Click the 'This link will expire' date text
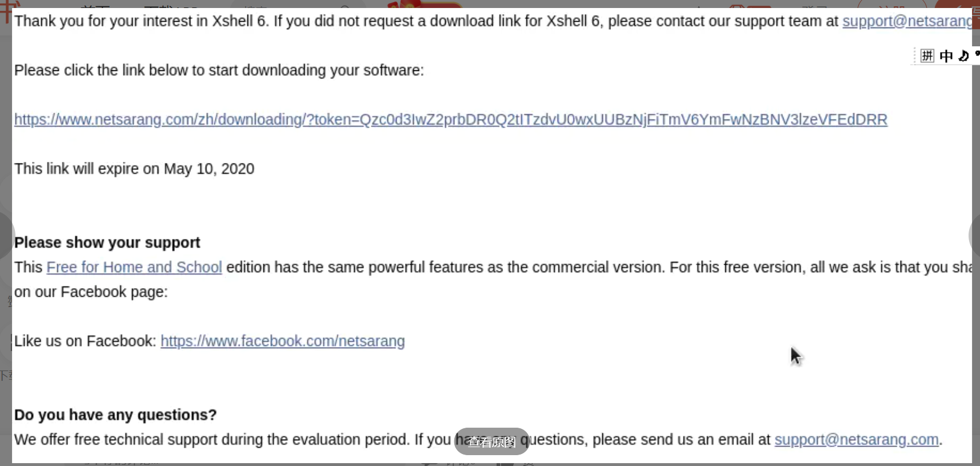The image size is (980, 466). (x=134, y=169)
